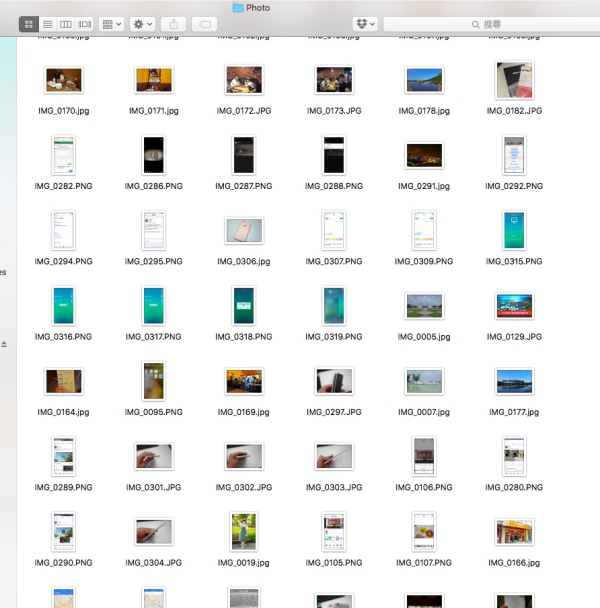
Task: Select the IMG_0315.PNG file icon
Action: [514, 230]
